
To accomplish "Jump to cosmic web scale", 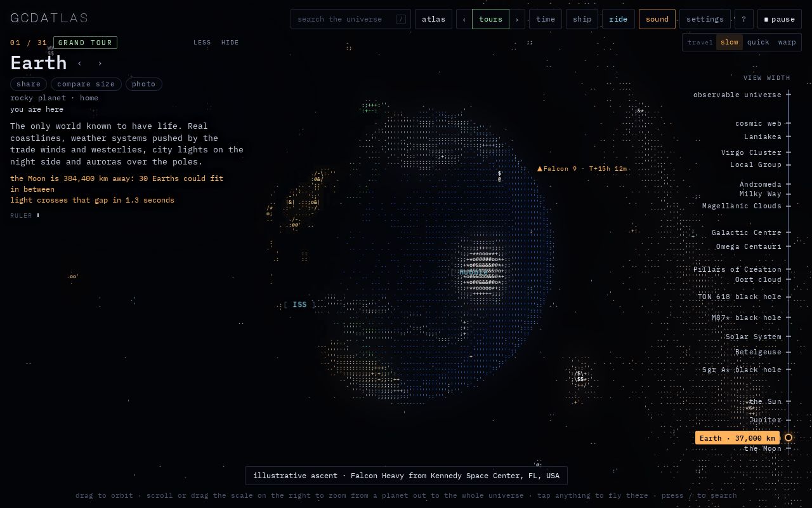I will point(758,123).
